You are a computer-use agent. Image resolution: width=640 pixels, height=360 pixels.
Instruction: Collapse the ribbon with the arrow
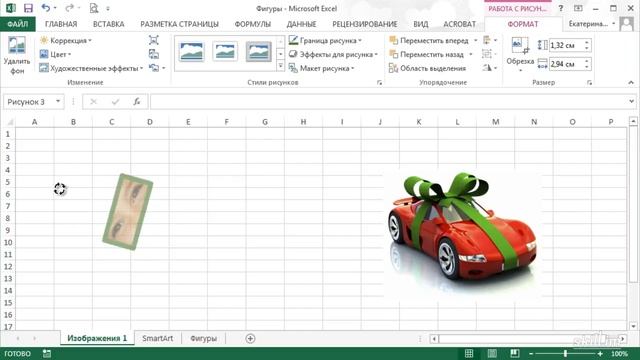pos(631,82)
